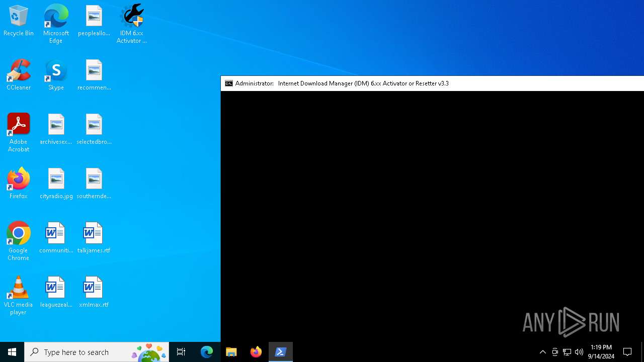Select the cityradio.jpg file icon

56,184
